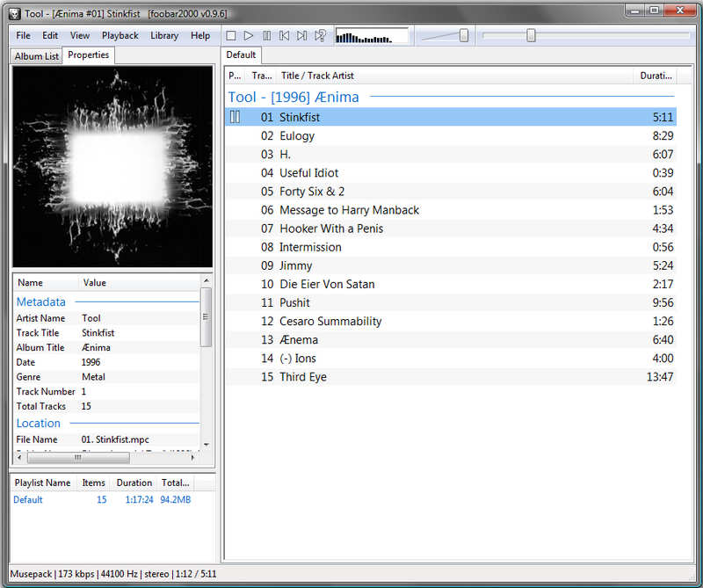Click the Date value 1996
The image size is (703, 588).
(x=91, y=362)
